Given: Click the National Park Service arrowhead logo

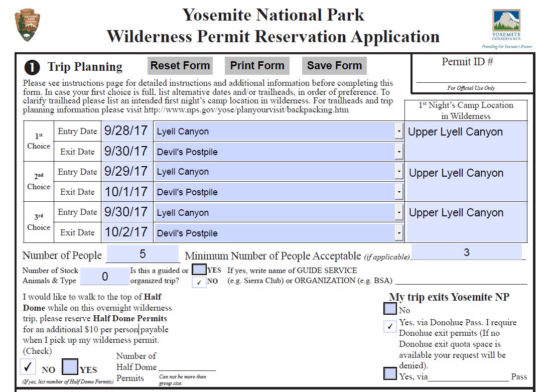Looking at the screenshot, I should (x=27, y=25).
